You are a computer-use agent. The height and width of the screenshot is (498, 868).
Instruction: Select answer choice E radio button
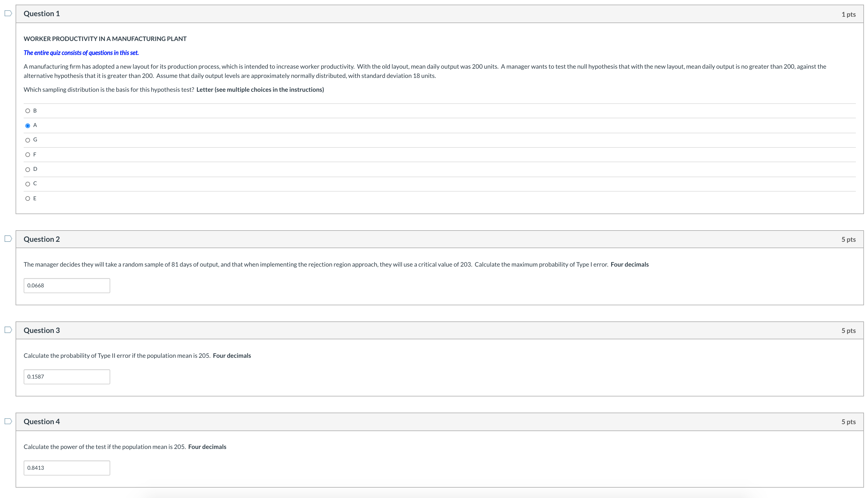tap(28, 199)
